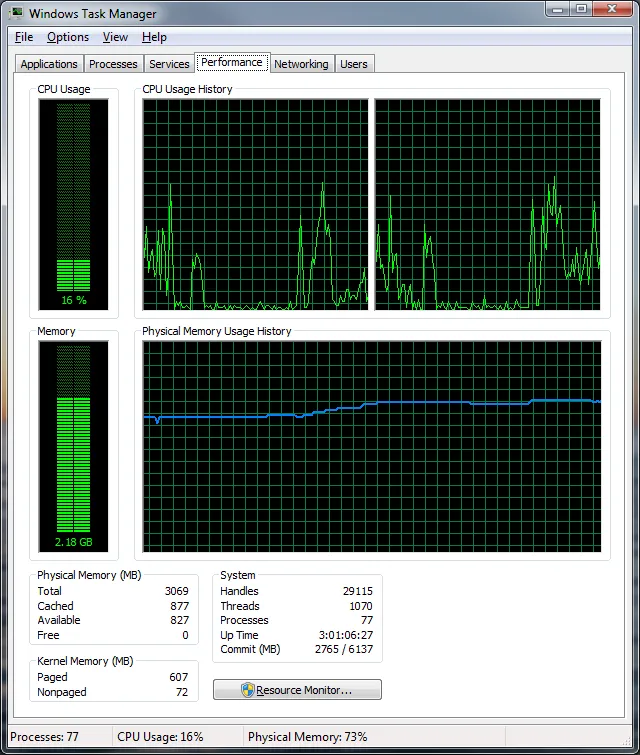Switch to the Users tab
Image resolution: width=640 pixels, height=755 pixels.
click(x=353, y=64)
